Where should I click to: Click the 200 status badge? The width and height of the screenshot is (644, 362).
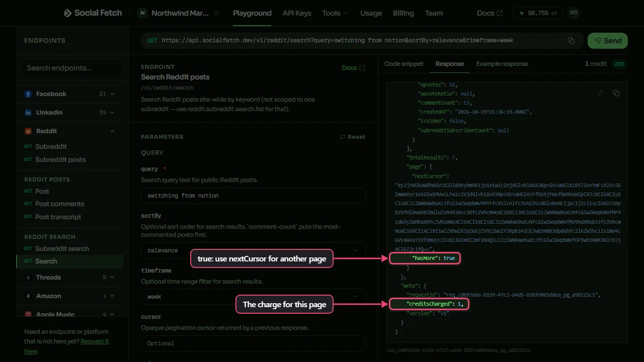click(619, 64)
